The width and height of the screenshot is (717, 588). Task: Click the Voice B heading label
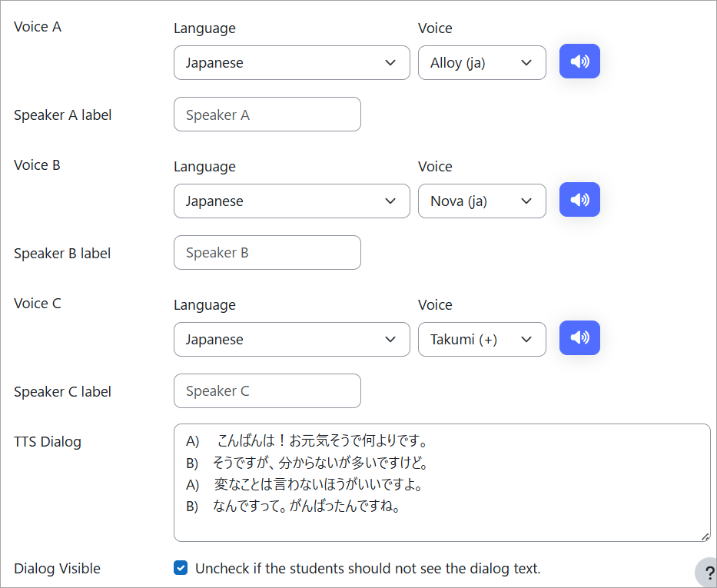pyautogui.click(x=37, y=165)
